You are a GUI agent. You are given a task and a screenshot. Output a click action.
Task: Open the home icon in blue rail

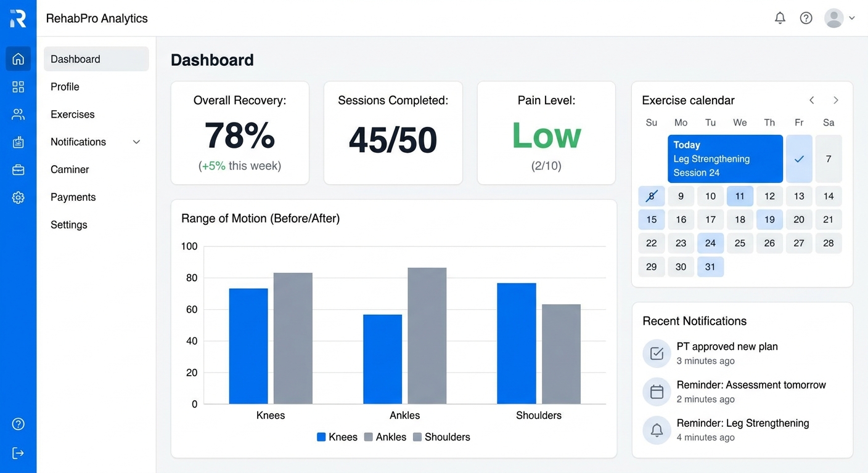[18, 59]
